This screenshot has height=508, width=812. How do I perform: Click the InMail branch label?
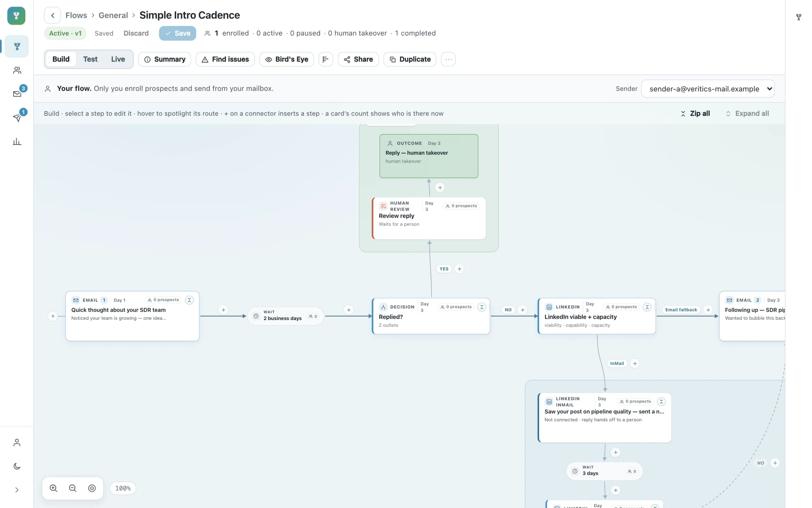point(617,364)
